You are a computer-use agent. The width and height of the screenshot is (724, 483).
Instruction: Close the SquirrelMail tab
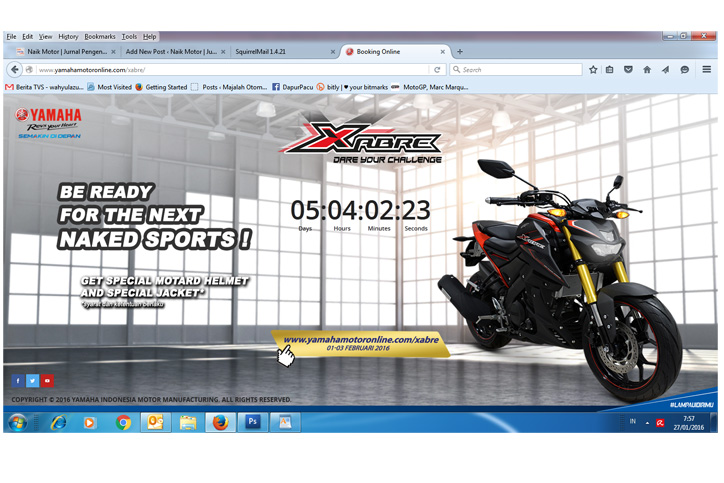333,52
